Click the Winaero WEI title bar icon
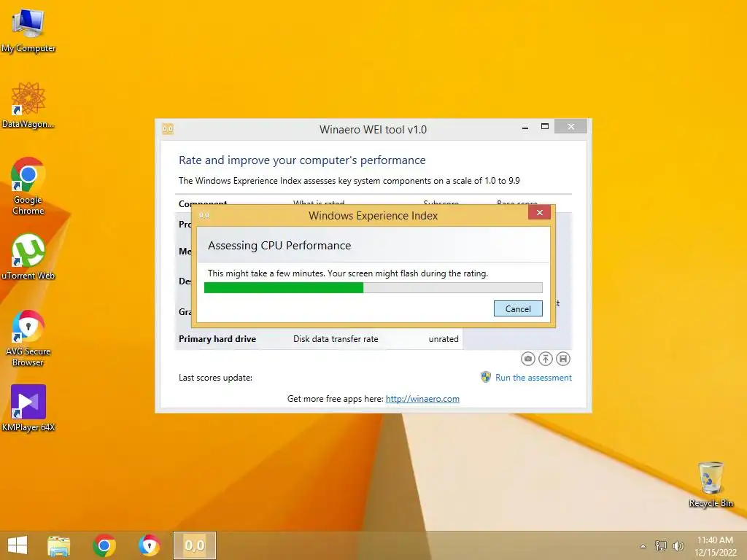Screen dimensions: 747x560 [168, 128]
